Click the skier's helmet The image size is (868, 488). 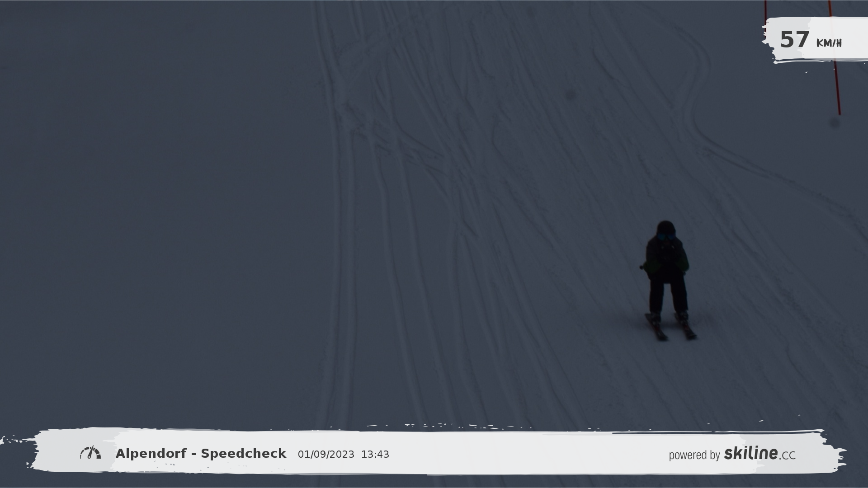[665, 227]
